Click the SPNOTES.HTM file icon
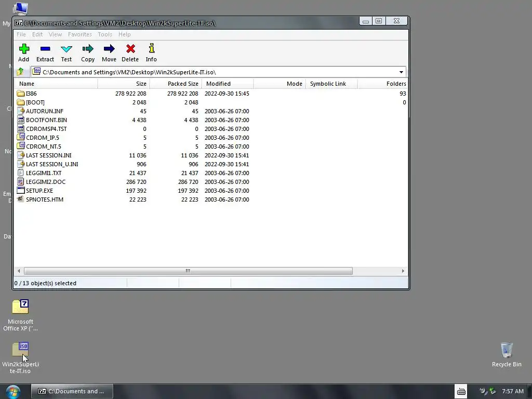Screen dimensions: 532x399 21,199
